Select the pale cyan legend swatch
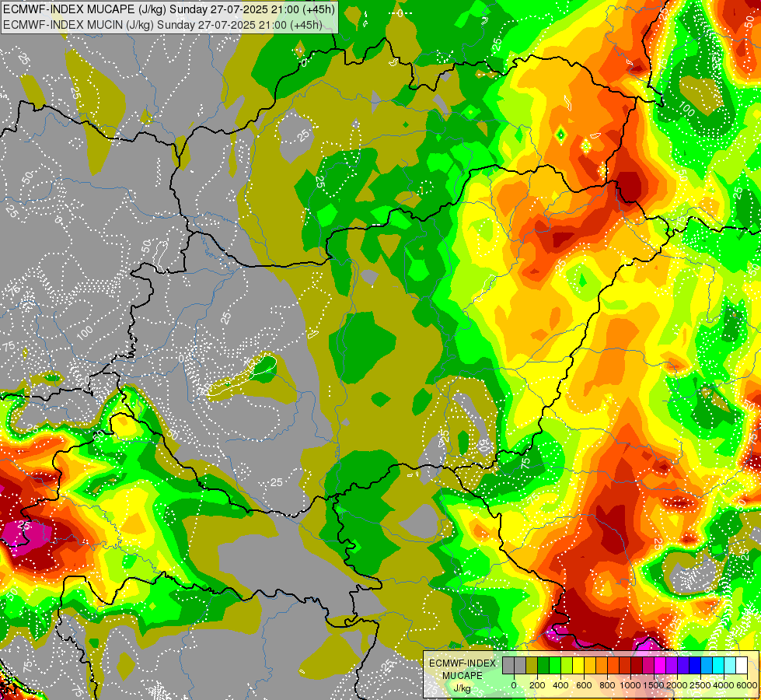 [x=729, y=665]
